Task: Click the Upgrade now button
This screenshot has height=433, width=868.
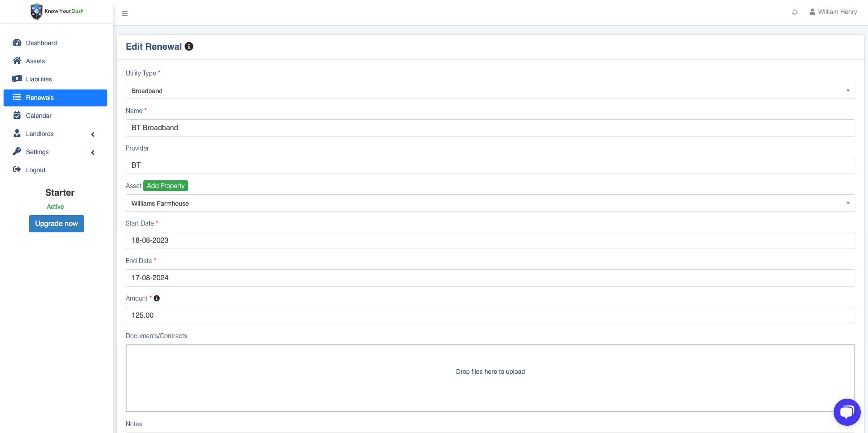Action: (x=57, y=224)
